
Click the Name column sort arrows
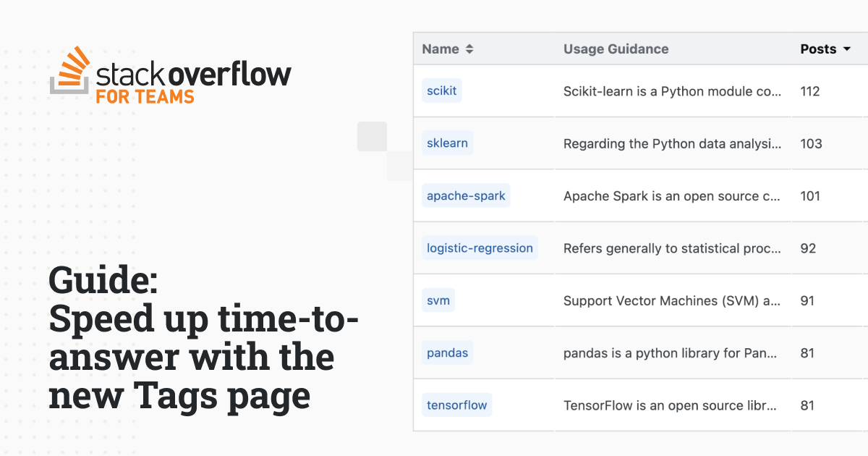[469, 48]
